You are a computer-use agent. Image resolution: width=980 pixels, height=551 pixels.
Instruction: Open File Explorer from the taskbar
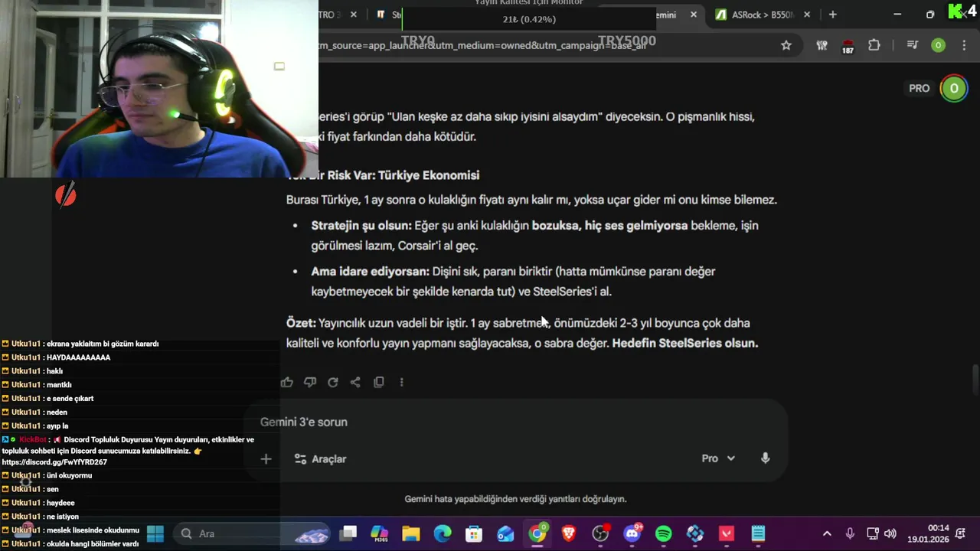point(411,533)
